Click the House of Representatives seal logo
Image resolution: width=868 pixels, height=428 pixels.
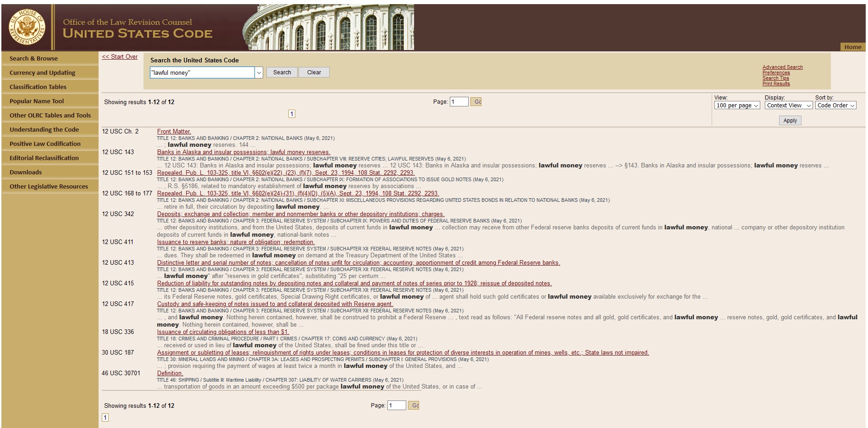coord(27,28)
